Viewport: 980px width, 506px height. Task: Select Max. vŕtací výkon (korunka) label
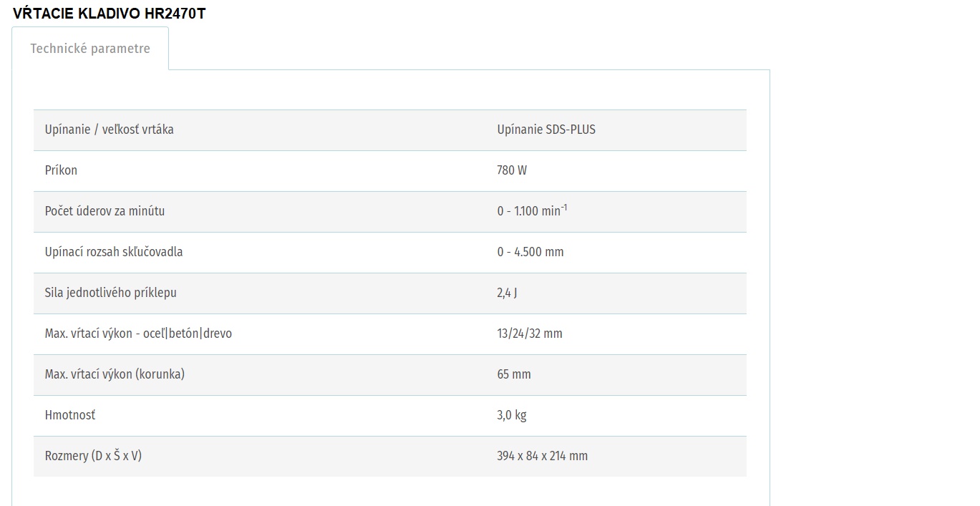click(x=115, y=374)
